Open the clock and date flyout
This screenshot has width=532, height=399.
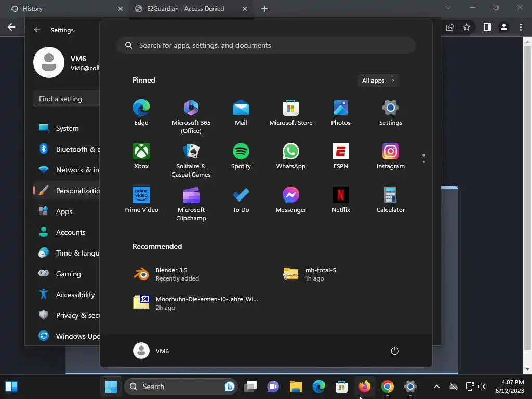(x=510, y=387)
